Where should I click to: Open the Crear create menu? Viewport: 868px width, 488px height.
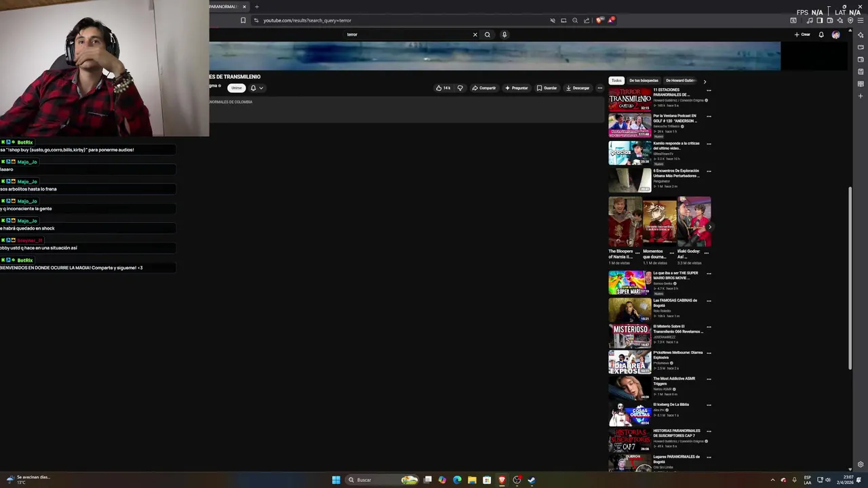point(803,35)
